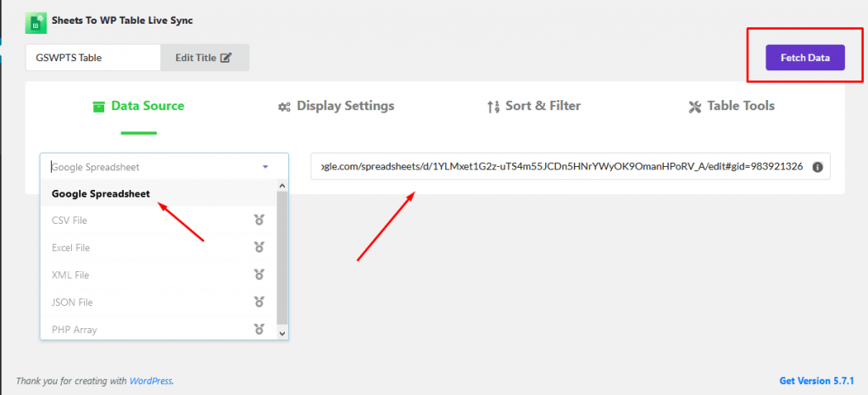Click the pro medal icon next to PHP Array
This screenshot has height=395, width=868.
[x=259, y=329]
